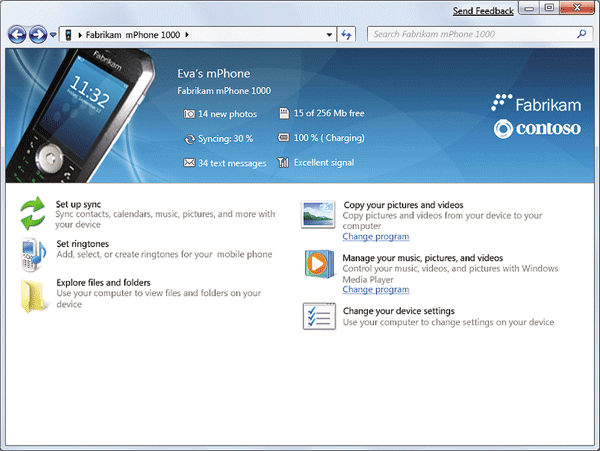
Task: Click the Windows Media Player icon
Action: (319, 264)
